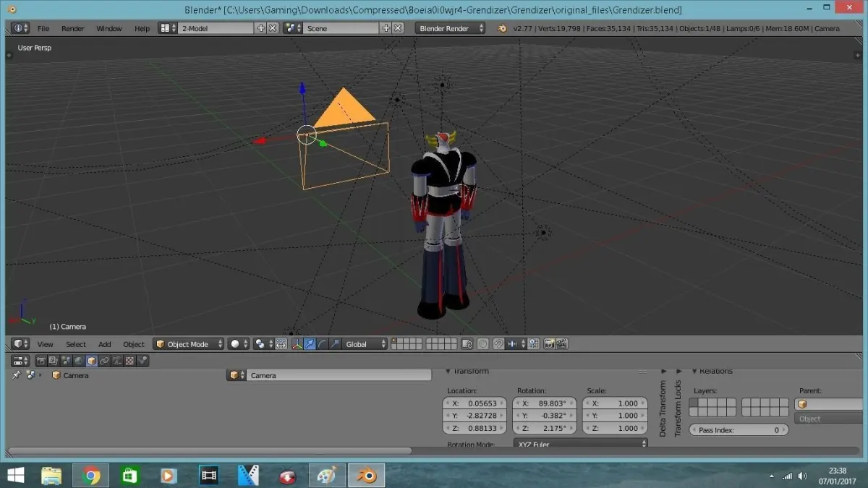Toggle the pin icon in properties context
868x488 pixels.
[16, 375]
